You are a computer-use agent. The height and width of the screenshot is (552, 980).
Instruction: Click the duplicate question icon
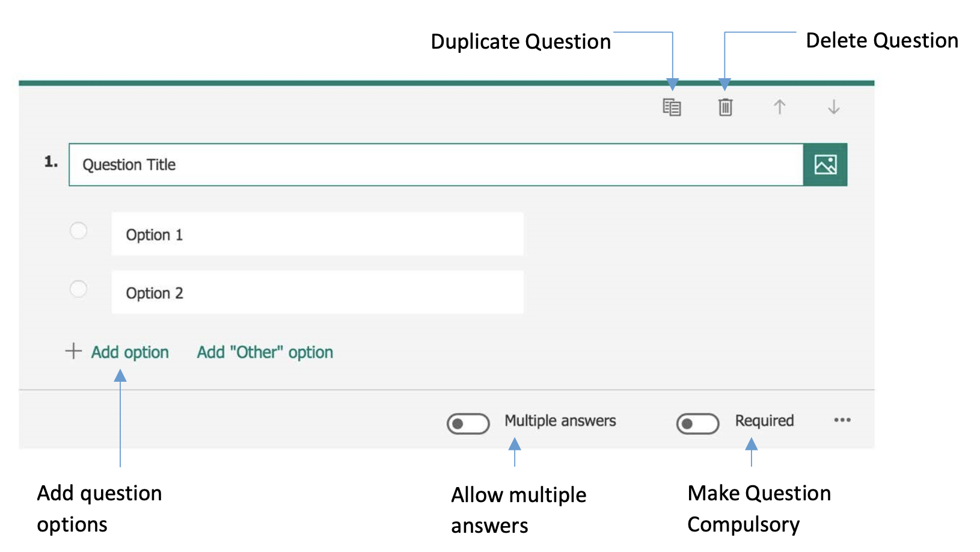[x=672, y=108]
